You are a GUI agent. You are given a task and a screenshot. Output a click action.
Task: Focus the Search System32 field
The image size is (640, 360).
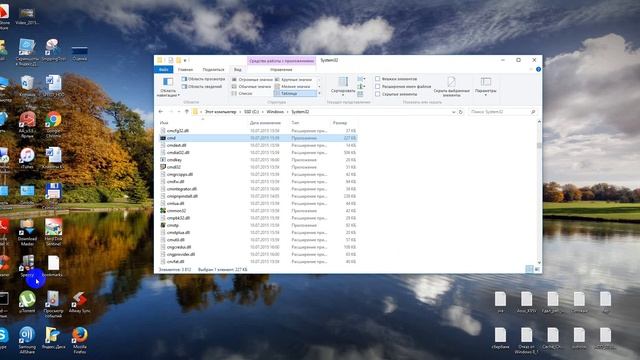tap(502, 111)
